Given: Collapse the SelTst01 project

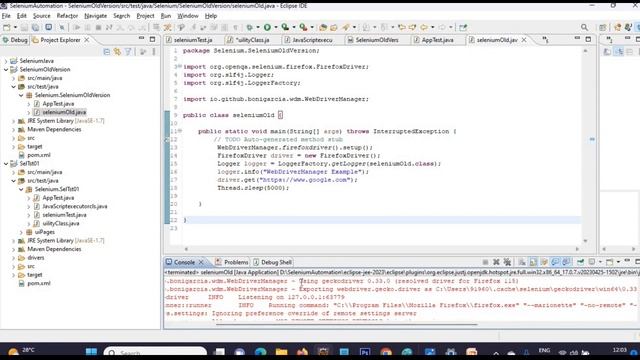Looking at the screenshot, I should click(6, 164).
